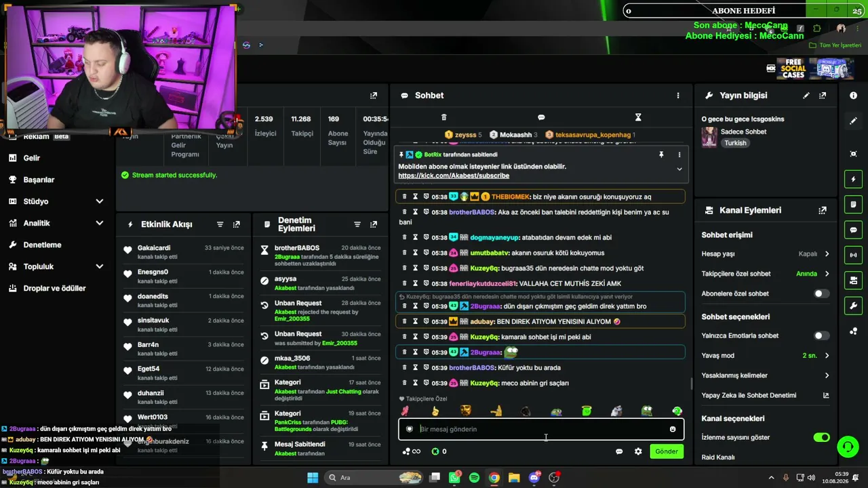Open the Hesap yaşı setting chevron
Viewport: 868px width, 488px height.
(x=827, y=254)
